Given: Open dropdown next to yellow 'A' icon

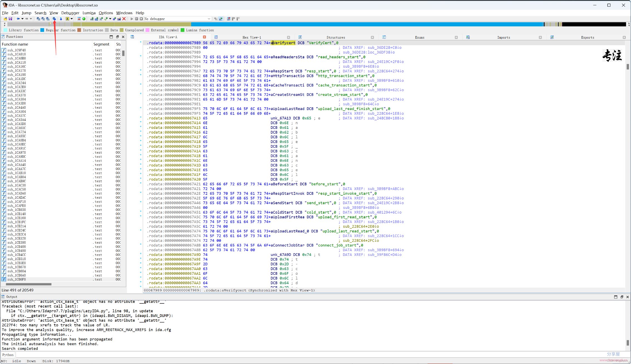Looking at the screenshot, I should tap(72, 19).
